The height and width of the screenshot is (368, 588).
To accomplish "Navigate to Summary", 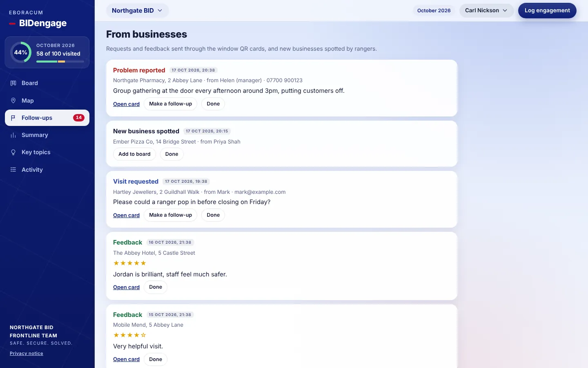I will click(47, 135).
